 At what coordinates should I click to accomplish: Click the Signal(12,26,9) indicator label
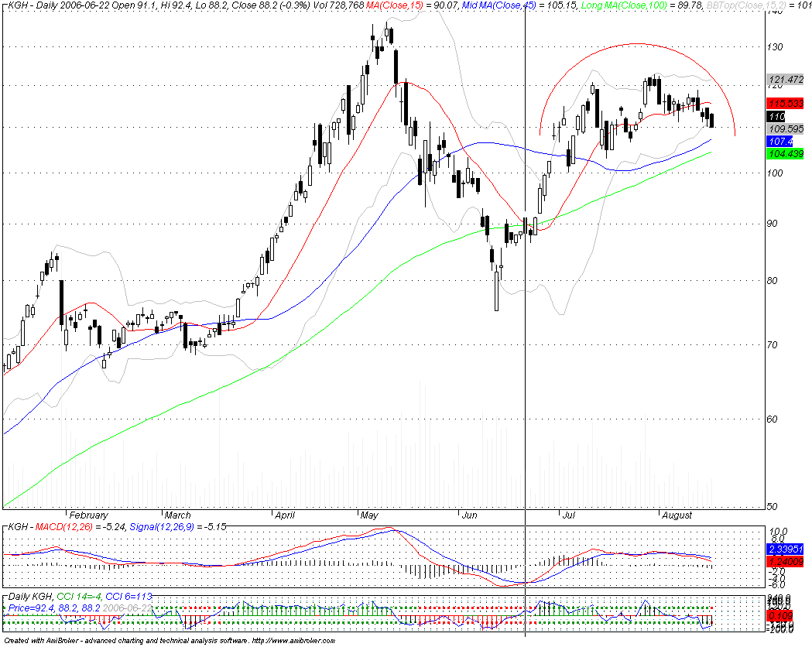tap(162, 526)
